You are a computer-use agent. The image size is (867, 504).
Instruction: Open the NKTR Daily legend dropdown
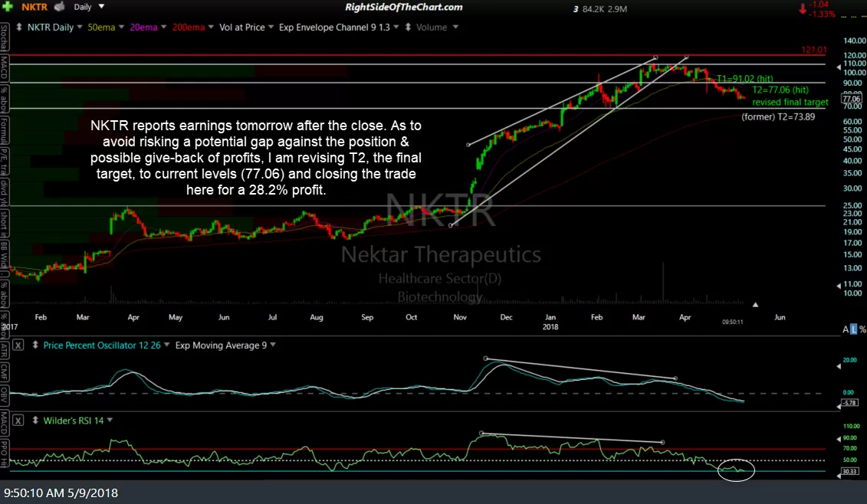tap(80, 27)
